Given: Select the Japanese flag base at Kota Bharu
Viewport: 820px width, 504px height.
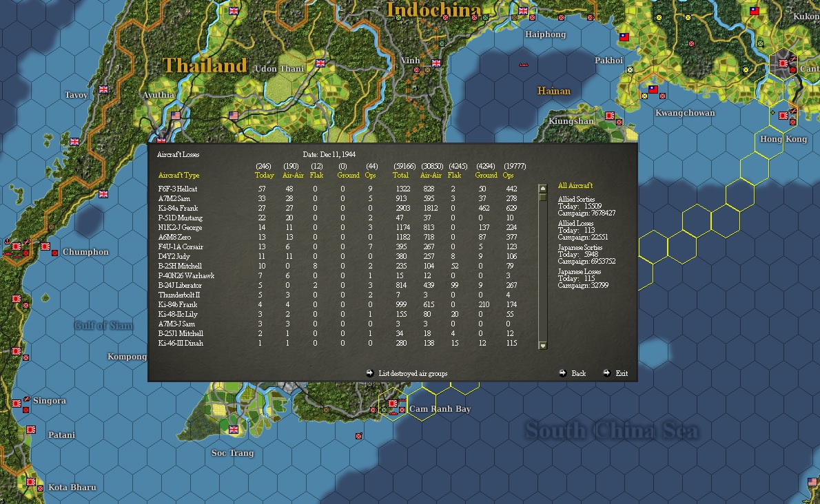Looking at the screenshot, I should click(x=31, y=481).
